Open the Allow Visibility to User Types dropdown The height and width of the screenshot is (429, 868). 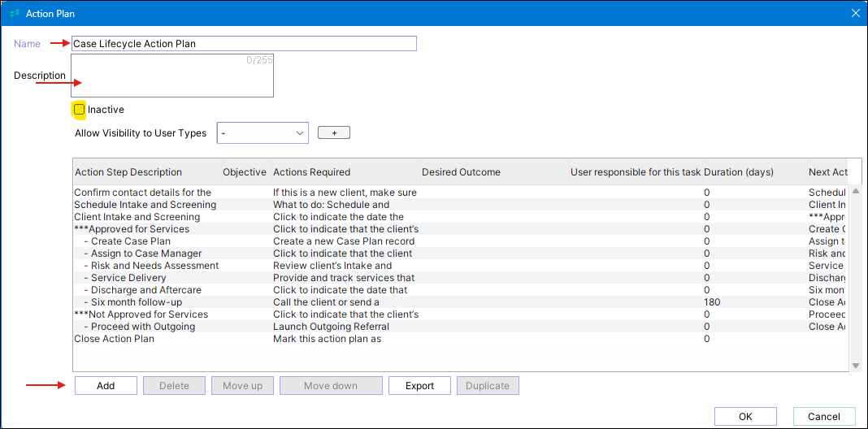pos(263,133)
